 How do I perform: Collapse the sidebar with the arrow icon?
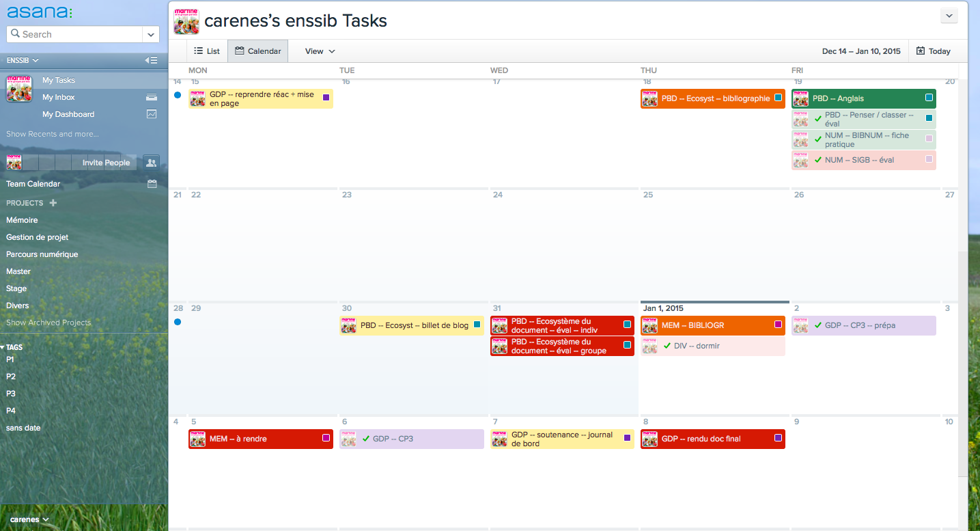pyautogui.click(x=151, y=60)
